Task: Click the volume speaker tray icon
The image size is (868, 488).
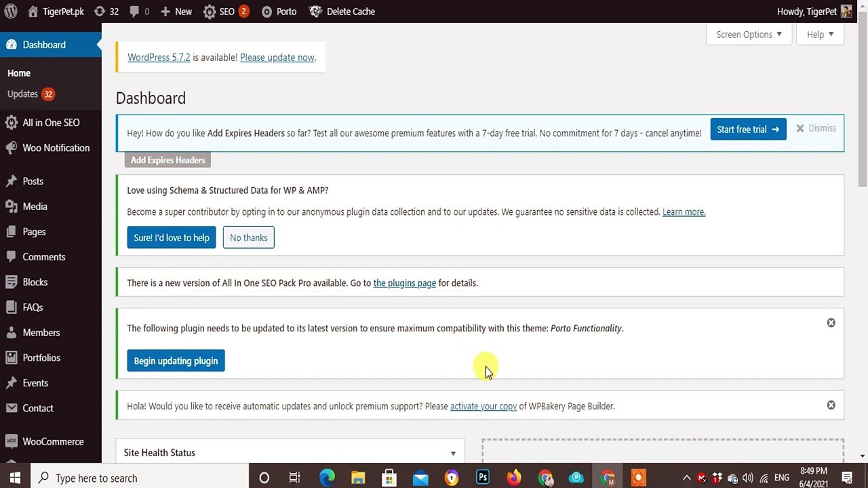Action: (x=747, y=478)
